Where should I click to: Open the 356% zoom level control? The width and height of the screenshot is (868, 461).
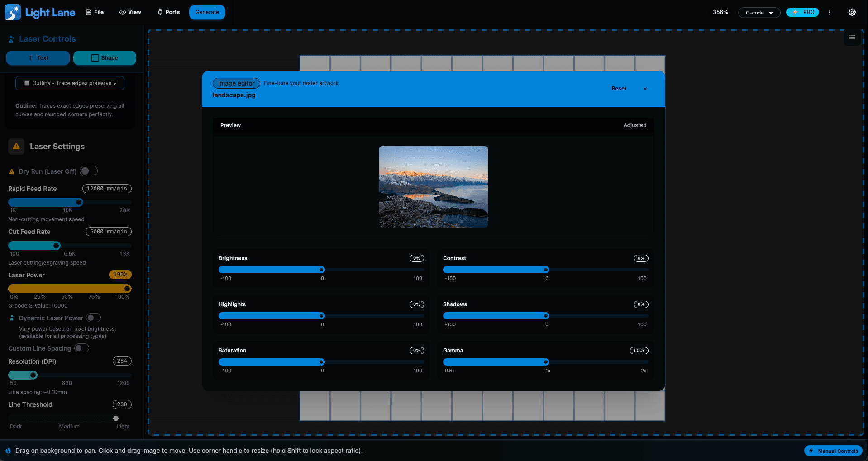tap(720, 12)
